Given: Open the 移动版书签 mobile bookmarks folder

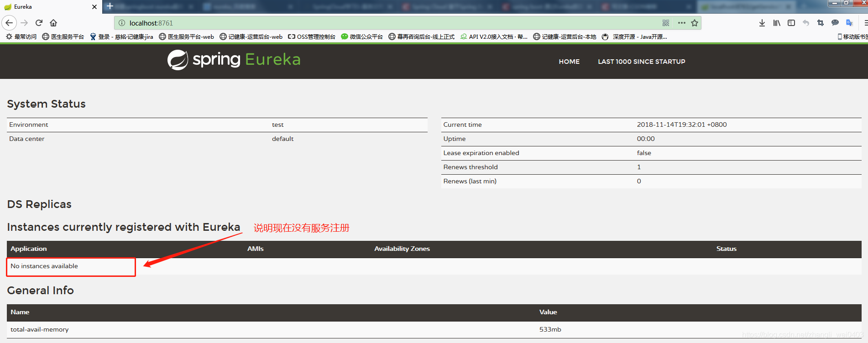Looking at the screenshot, I should tap(852, 37).
